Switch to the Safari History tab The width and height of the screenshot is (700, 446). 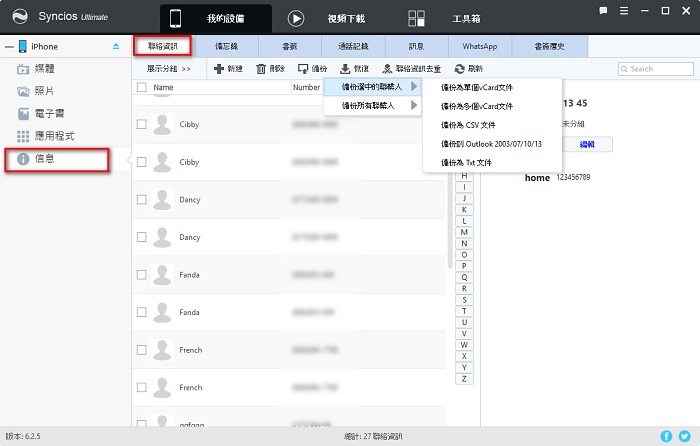tap(550, 46)
